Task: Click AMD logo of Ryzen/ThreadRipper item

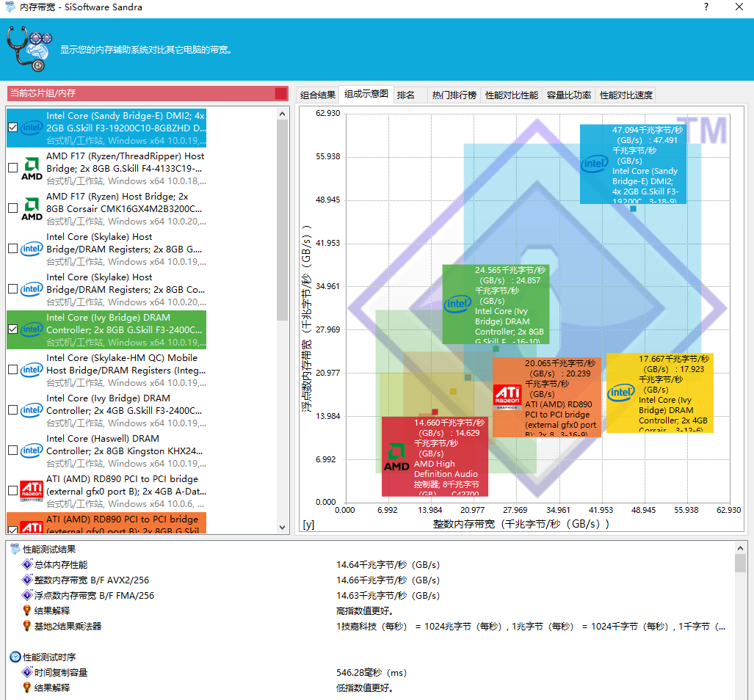Action: tap(32, 169)
